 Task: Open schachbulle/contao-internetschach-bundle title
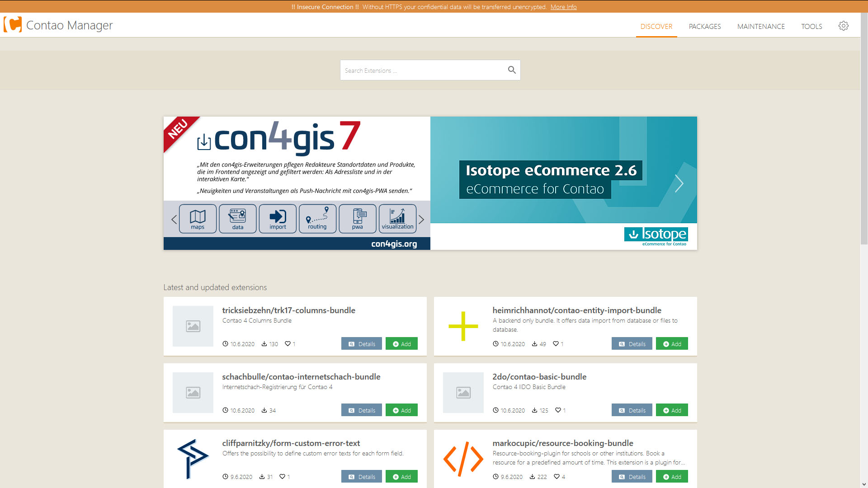301,376
